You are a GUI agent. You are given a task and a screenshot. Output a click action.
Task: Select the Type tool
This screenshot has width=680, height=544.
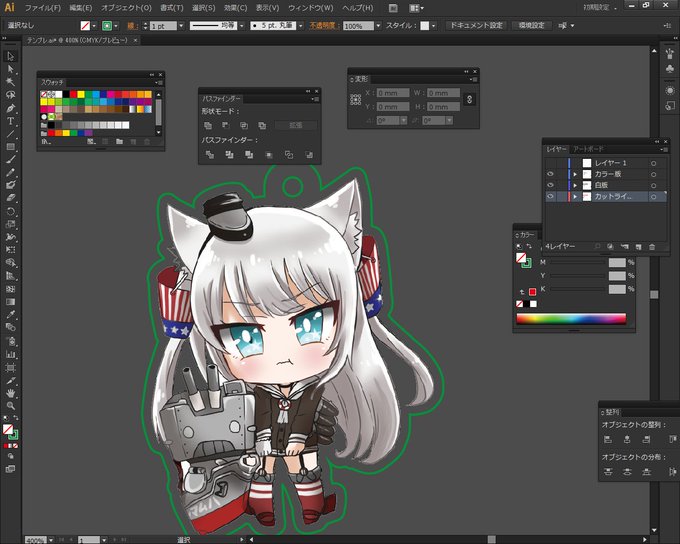tap(10, 121)
